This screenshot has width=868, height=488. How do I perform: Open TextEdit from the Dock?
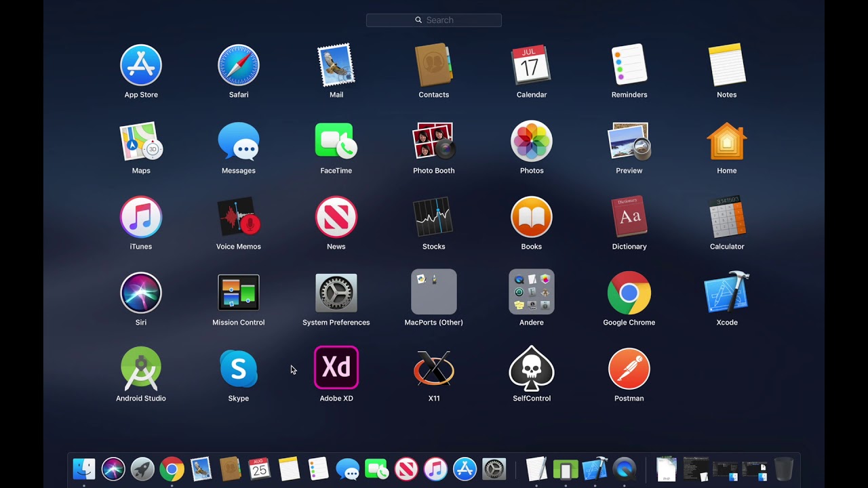click(x=536, y=469)
